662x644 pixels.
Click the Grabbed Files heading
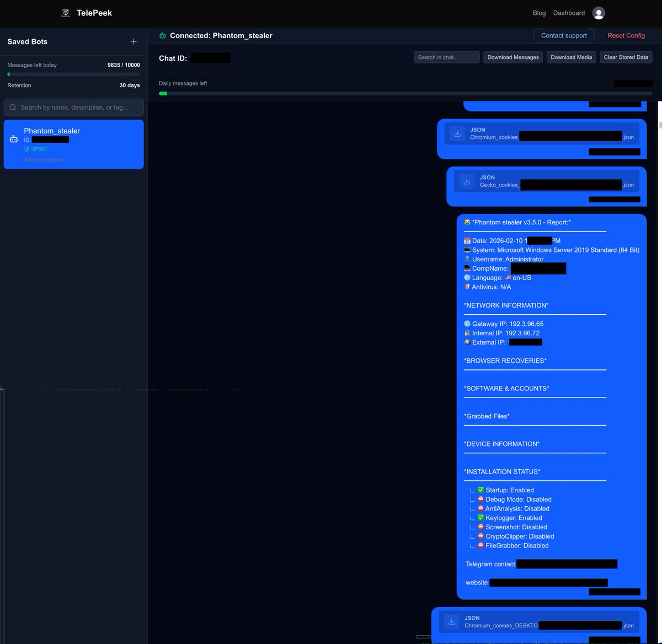click(x=487, y=416)
